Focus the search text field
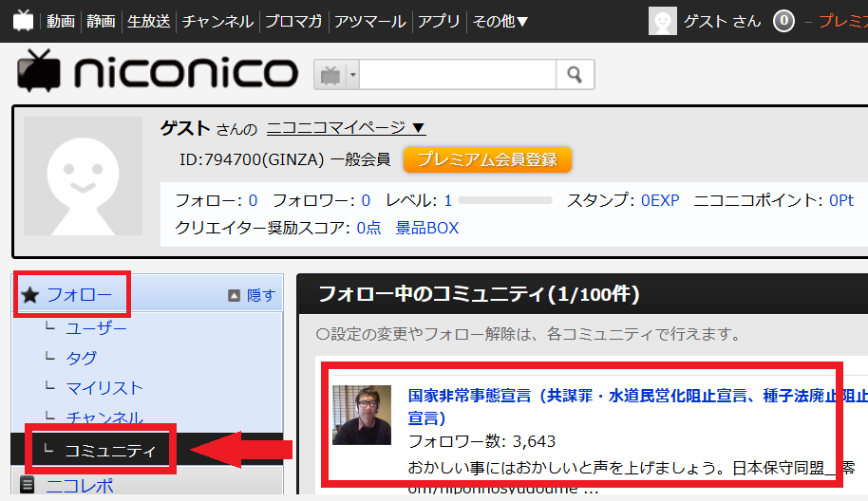The height and width of the screenshot is (501, 868). point(457,74)
